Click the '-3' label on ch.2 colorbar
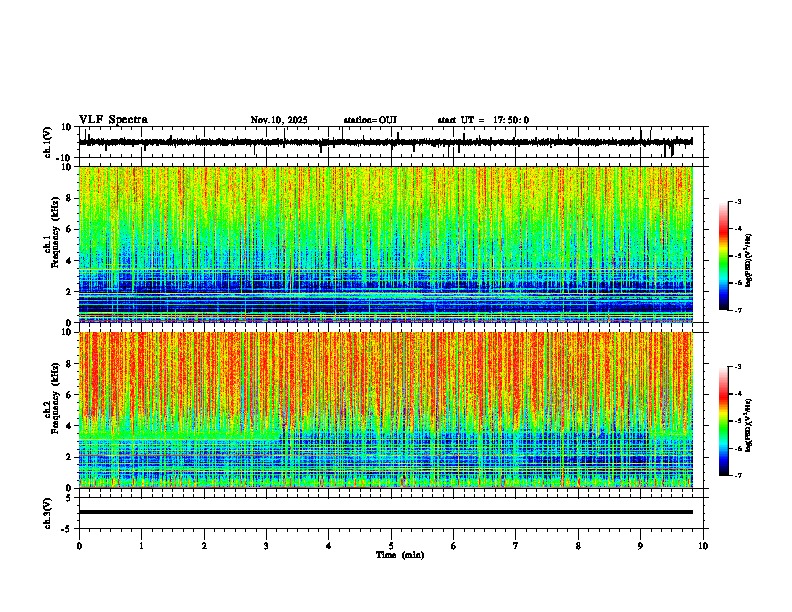The height and width of the screenshot is (612, 792). [x=738, y=367]
